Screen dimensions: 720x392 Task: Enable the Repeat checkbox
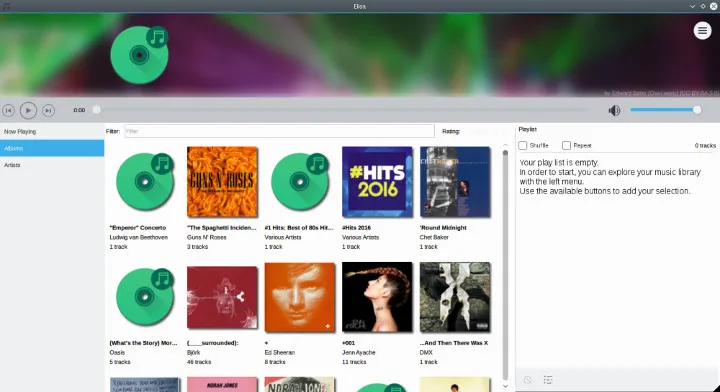click(567, 146)
